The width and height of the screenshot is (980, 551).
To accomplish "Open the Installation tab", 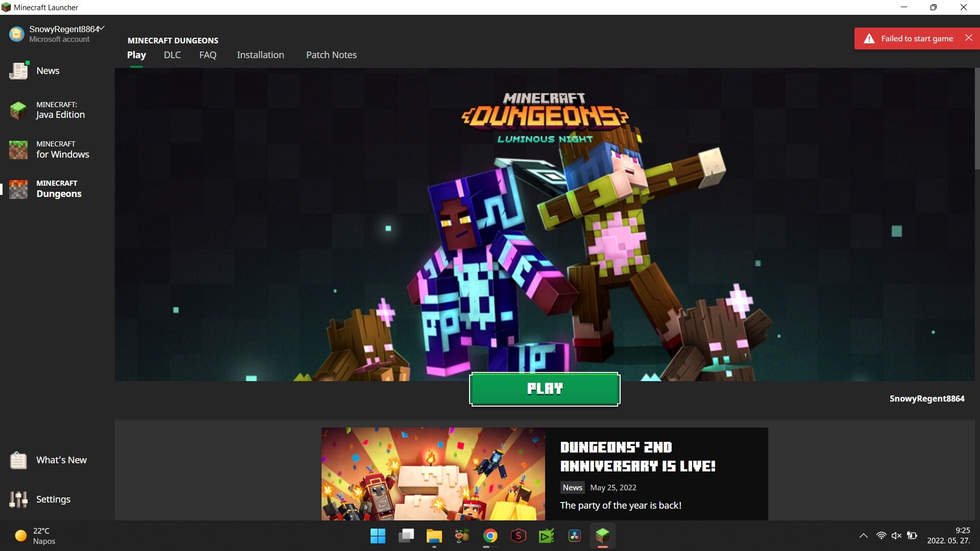I will pyautogui.click(x=260, y=55).
